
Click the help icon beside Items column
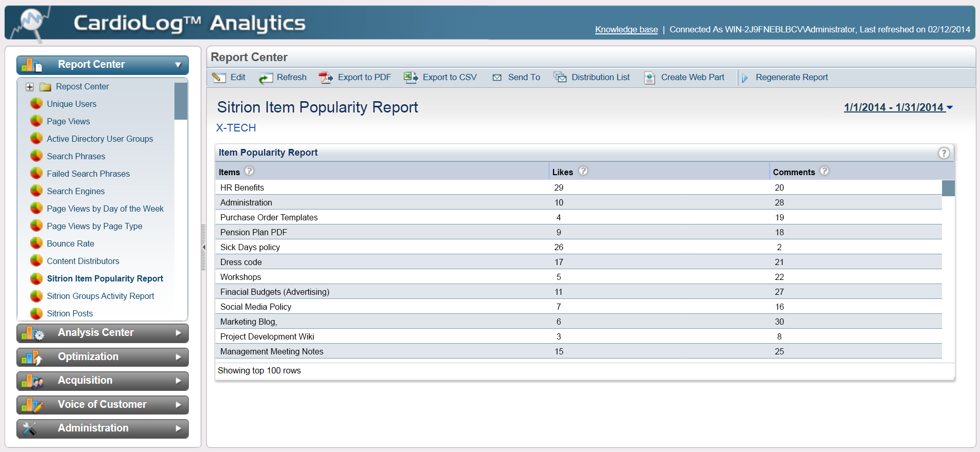point(249,171)
